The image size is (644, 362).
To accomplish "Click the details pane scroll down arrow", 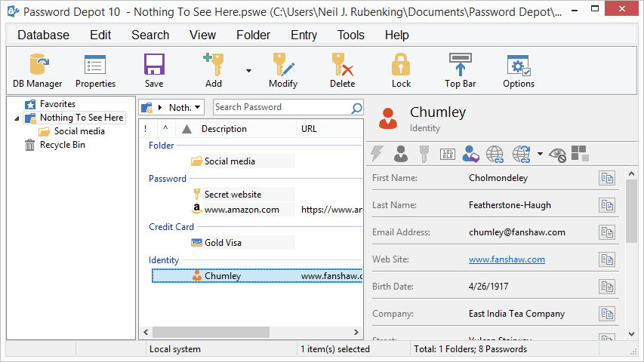I will (x=632, y=334).
